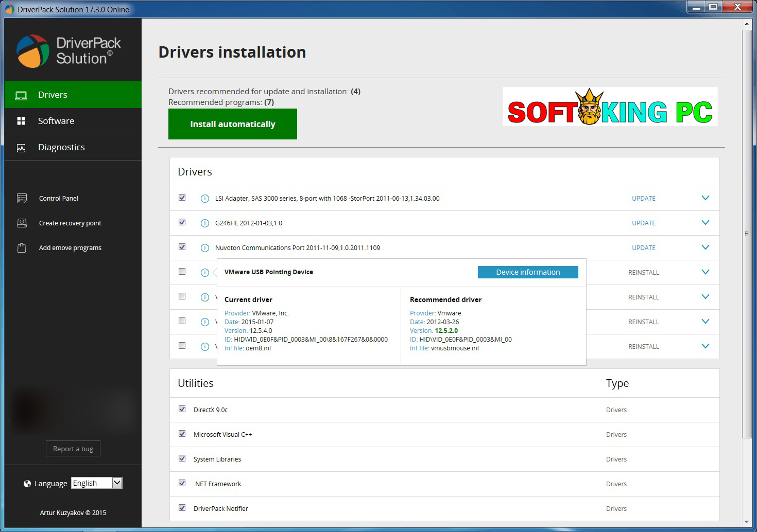Click the Add emove programs bag icon

tap(22, 248)
